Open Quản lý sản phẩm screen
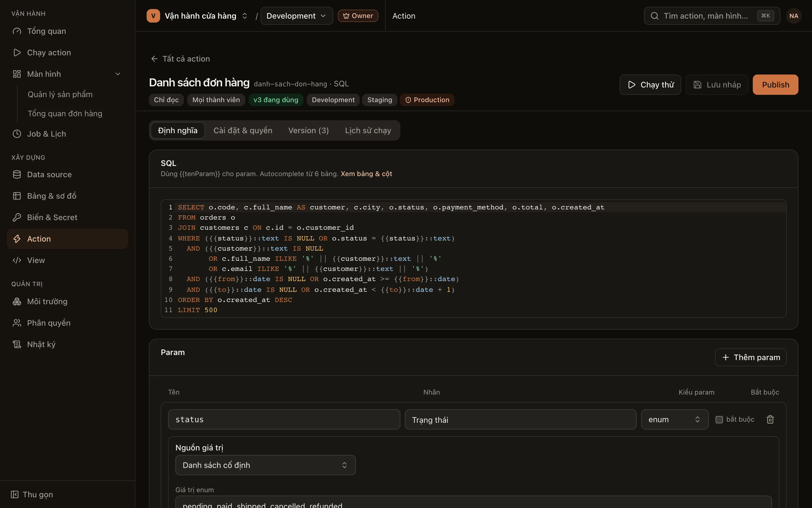The width and height of the screenshot is (812, 508). (x=60, y=95)
